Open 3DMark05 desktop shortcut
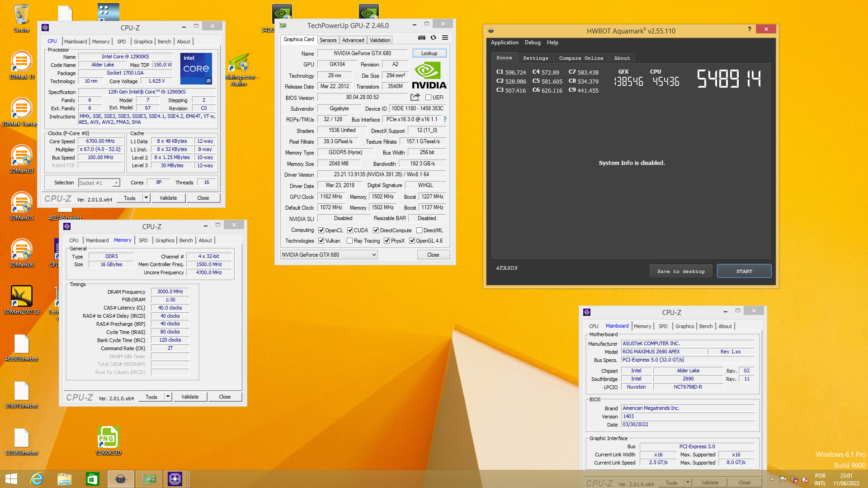Viewport: 868px width, 488px height. [x=21, y=206]
